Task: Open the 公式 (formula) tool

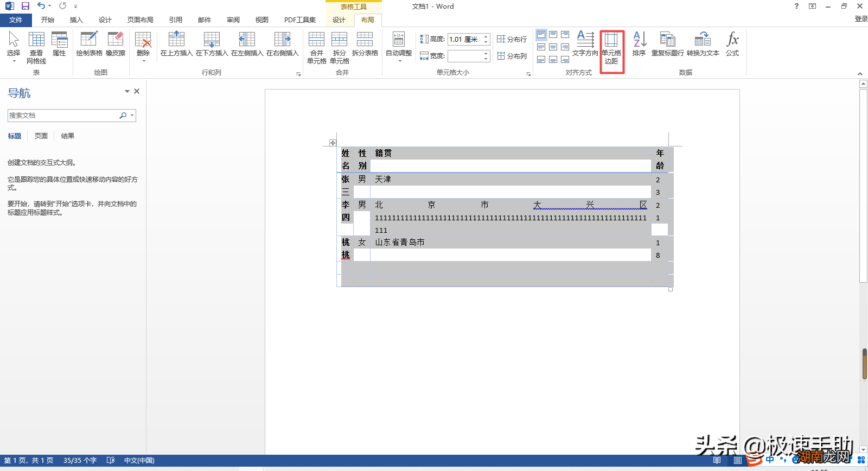Action: [x=732, y=44]
